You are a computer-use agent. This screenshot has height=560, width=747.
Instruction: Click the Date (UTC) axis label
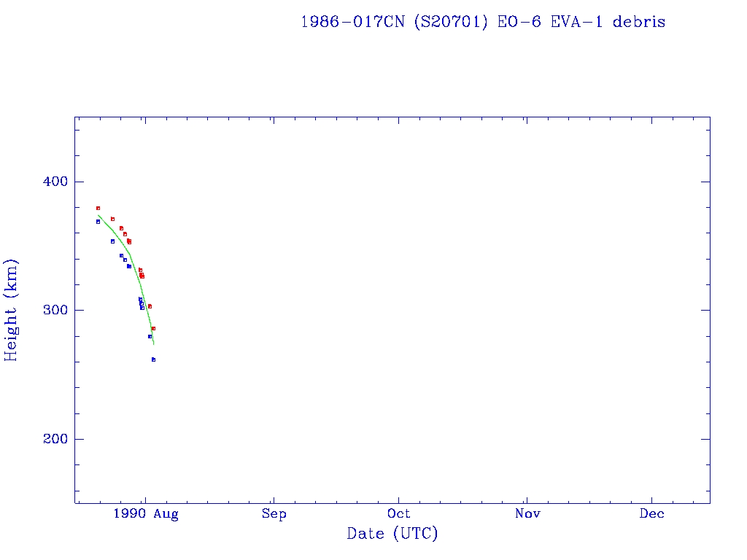pyautogui.click(x=392, y=534)
